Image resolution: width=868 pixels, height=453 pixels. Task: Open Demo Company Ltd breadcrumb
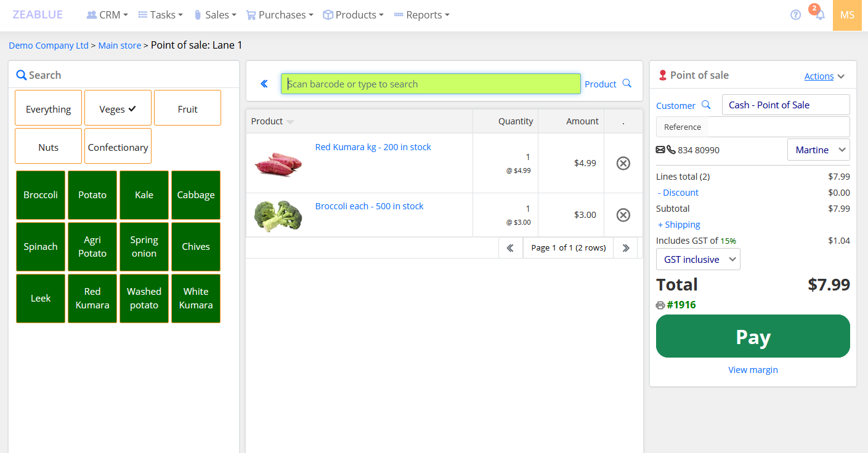coord(49,46)
